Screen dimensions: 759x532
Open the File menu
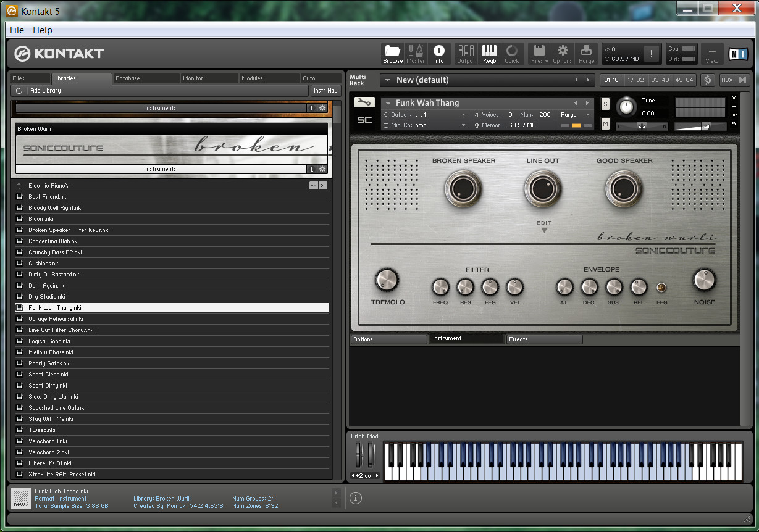tap(16, 30)
